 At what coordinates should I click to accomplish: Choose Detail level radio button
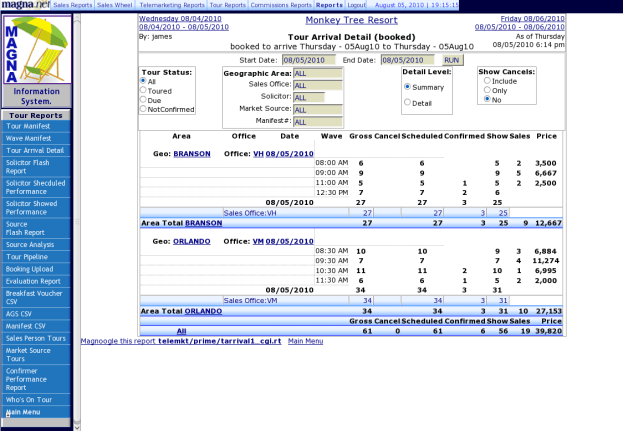[x=407, y=102]
